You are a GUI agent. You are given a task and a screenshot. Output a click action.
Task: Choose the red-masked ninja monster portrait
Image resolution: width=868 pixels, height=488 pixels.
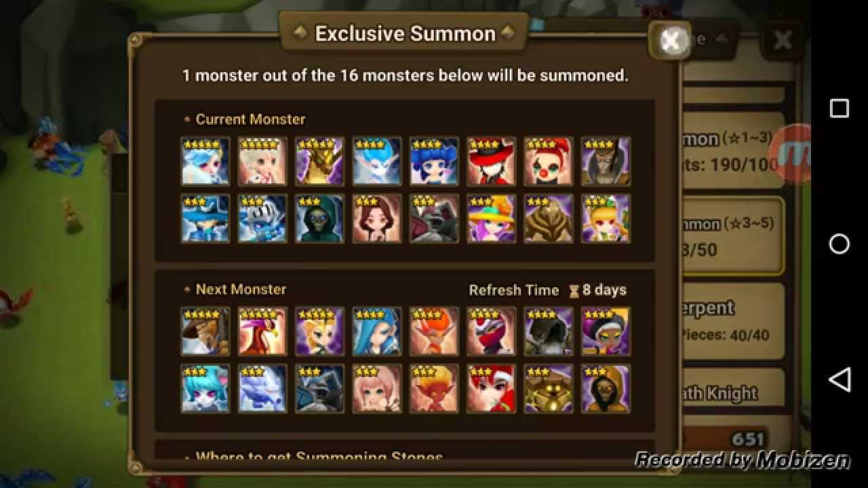click(x=491, y=331)
